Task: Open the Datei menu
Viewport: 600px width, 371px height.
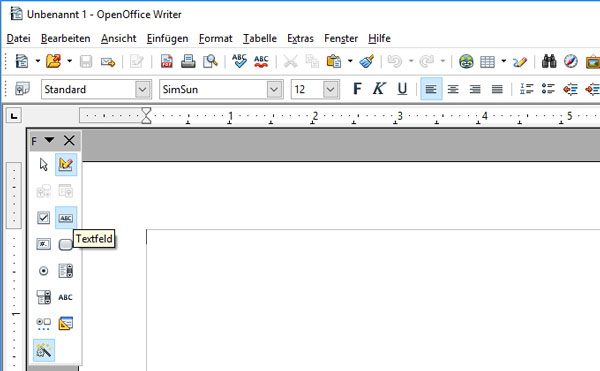Action: [18, 38]
